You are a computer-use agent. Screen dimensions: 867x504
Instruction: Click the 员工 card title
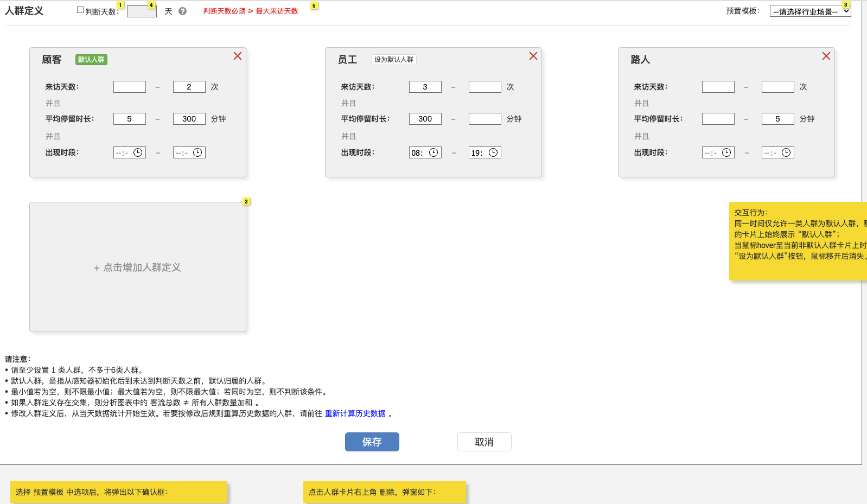point(348,60)
